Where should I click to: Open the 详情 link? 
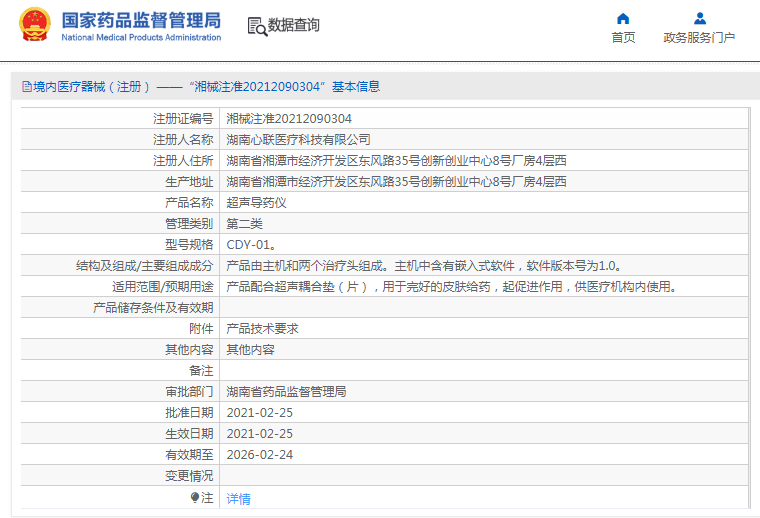pos(238,499)
